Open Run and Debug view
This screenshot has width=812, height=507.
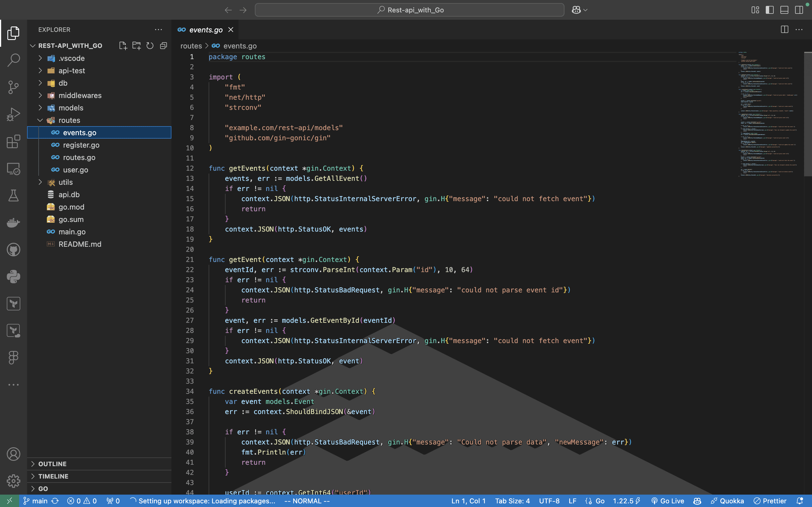(14, 114)
